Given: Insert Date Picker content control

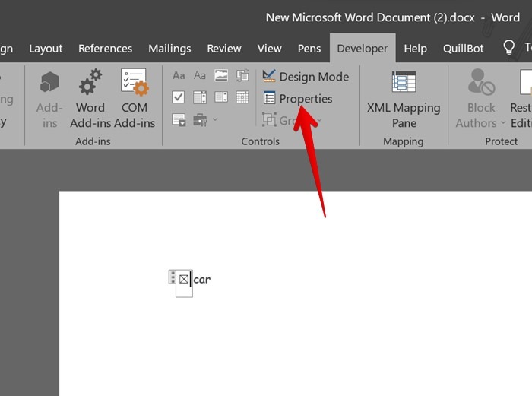Looking at the screenshot, I should click(242, 97).
